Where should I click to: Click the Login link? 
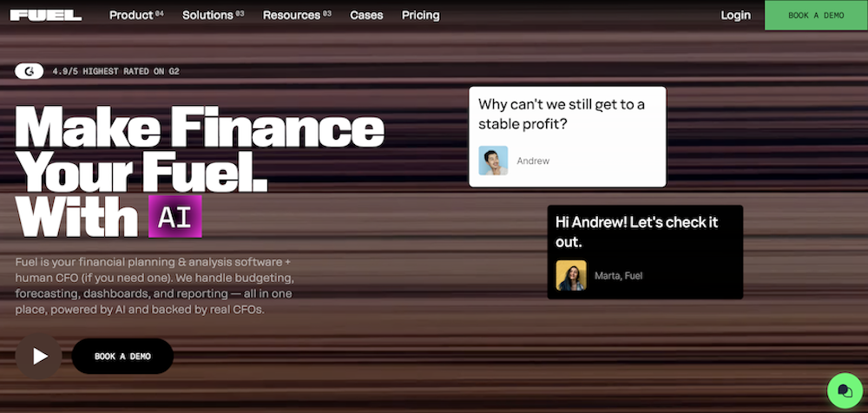click(x=735, y=15)
